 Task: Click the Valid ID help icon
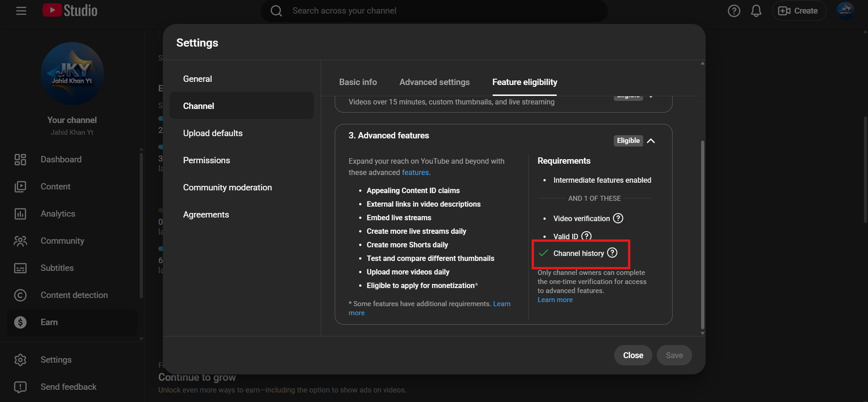(586, 236)
